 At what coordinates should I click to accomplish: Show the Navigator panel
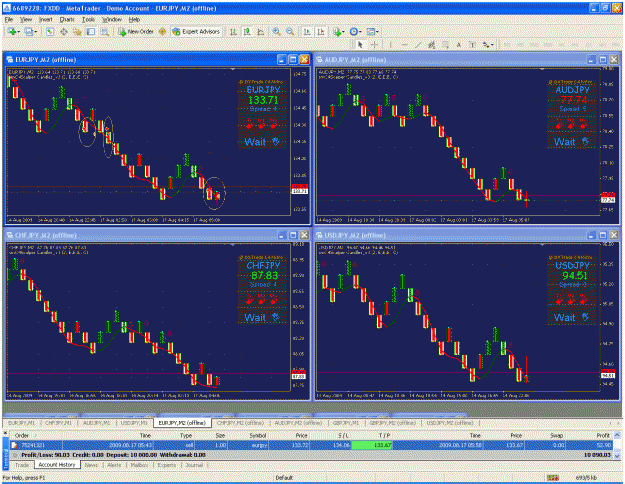(77, 31)
